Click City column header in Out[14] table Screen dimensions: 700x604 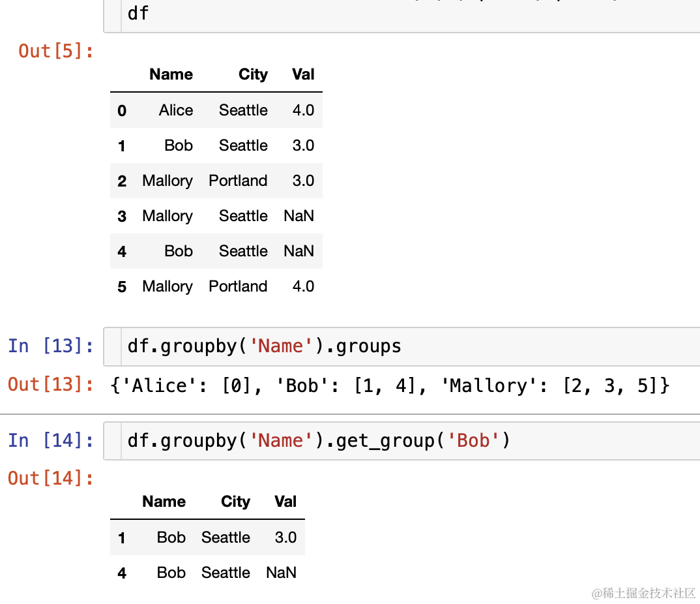(x=235, y=502)
